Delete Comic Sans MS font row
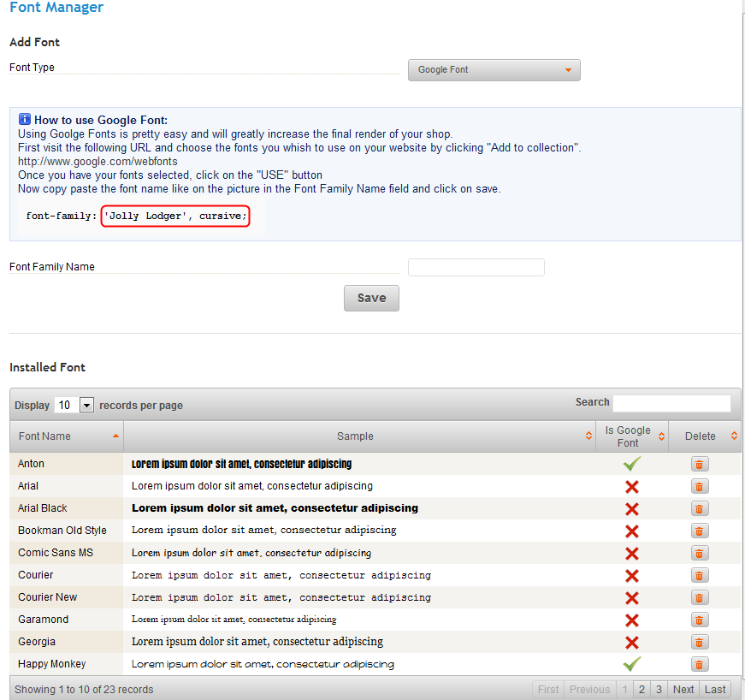 pyautogui.click(x=700, y=553)
